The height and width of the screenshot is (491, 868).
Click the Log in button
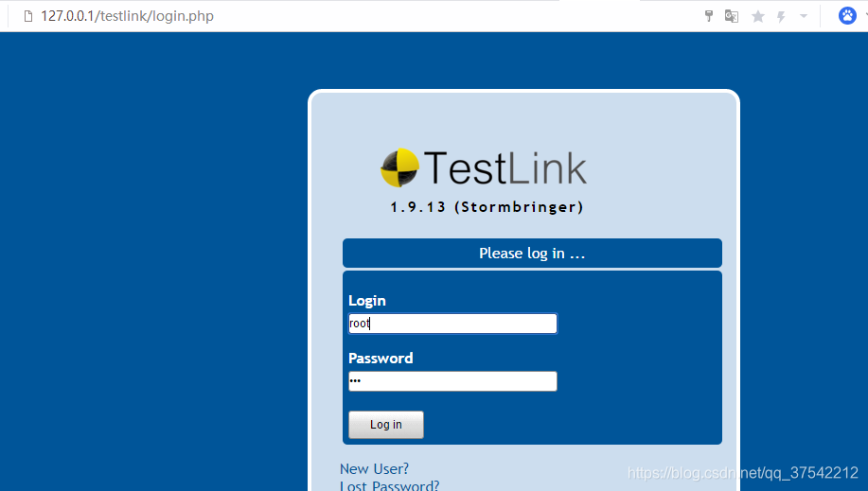[386, 425]
